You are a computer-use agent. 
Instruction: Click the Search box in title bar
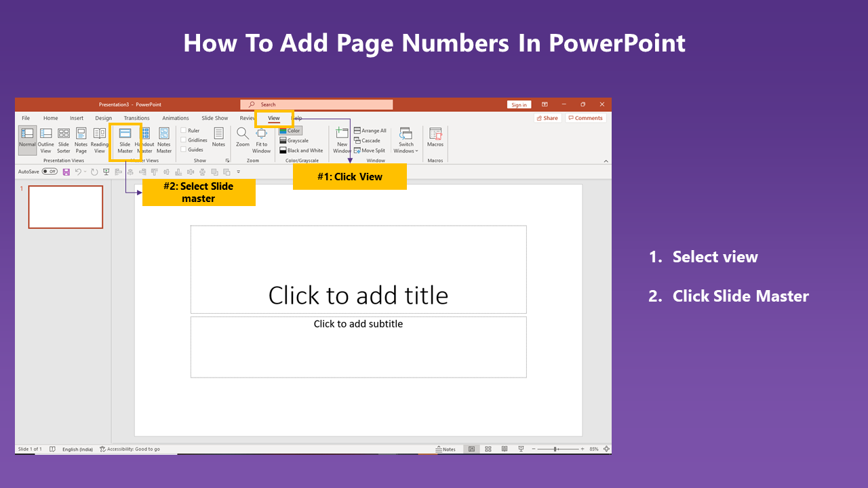(x=317, y=104)
